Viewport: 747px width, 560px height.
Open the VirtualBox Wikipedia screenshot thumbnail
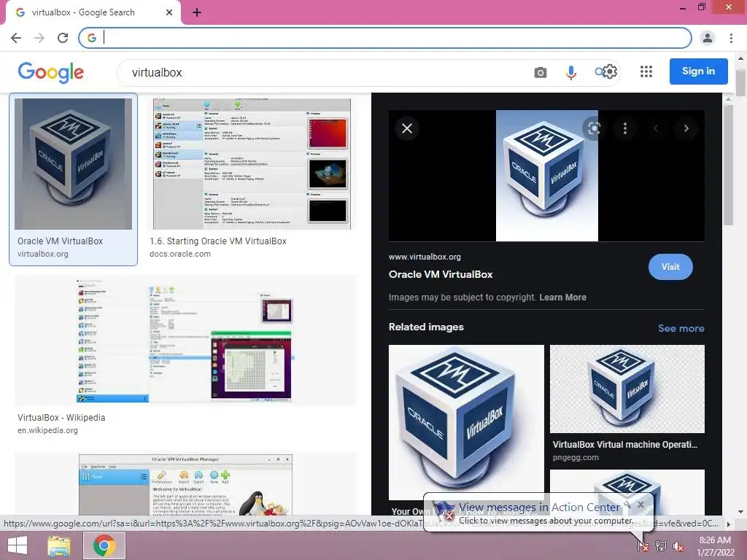click(185, 341)
